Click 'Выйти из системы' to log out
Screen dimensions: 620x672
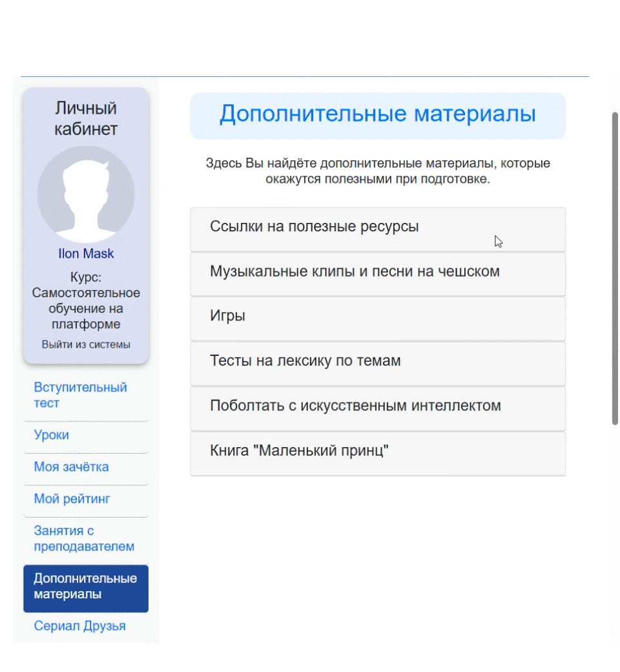(86, 344)
